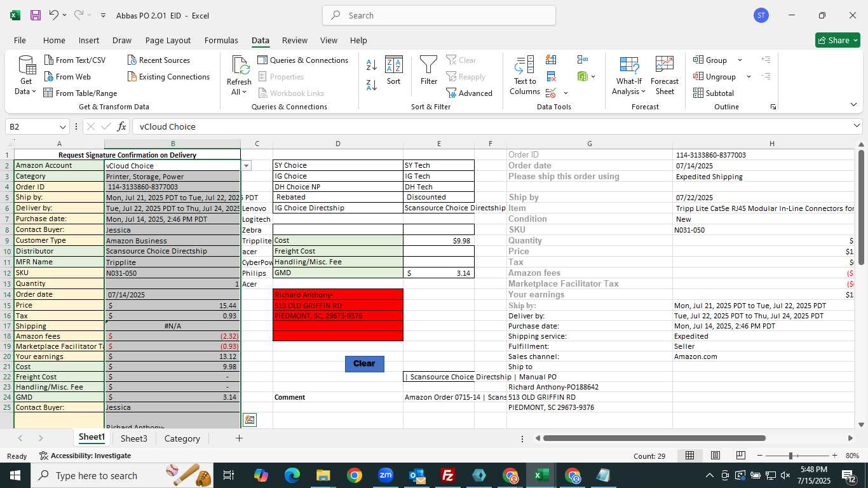Click zoom out minus button
The width and height of the screenshot is (868, 488).
[759, 456]
